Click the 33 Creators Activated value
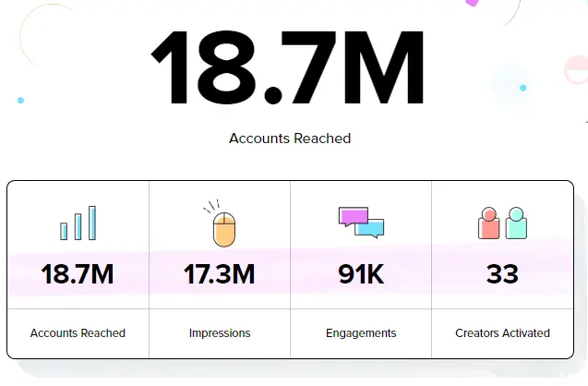588x386 pixels. 502,274
